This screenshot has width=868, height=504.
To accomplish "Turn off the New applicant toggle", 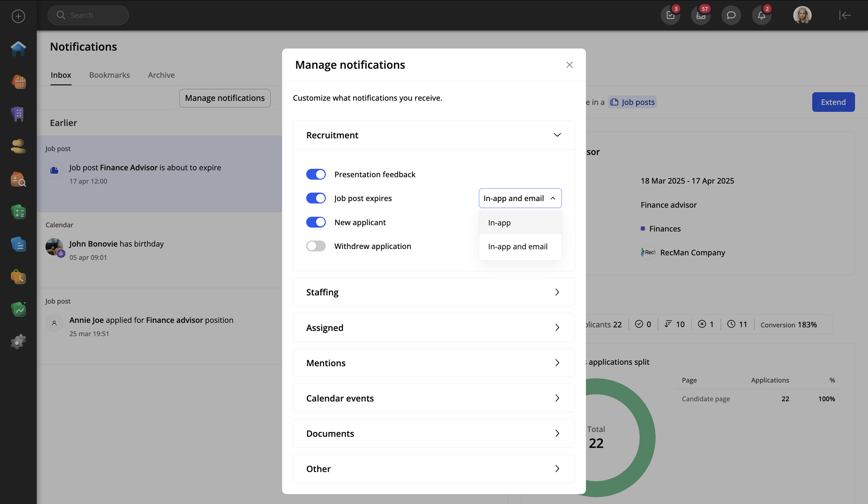I will [x=316, y=222].
